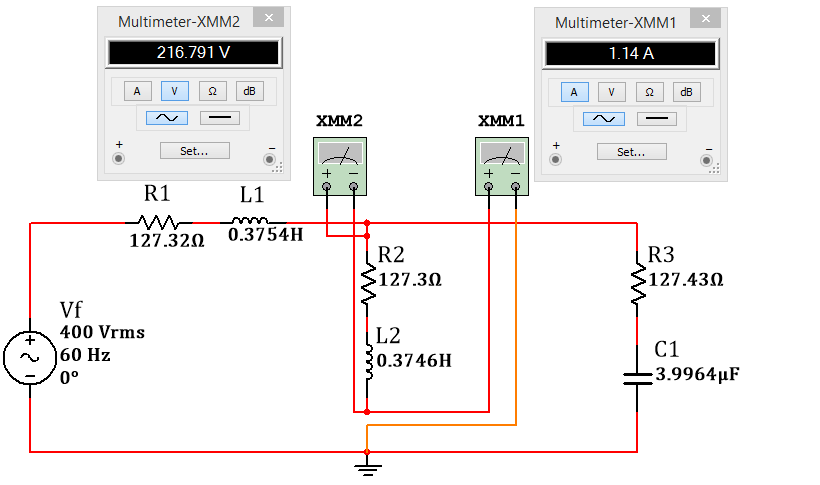
Task: Click the R3 reference label
Action: pos(661,255)
